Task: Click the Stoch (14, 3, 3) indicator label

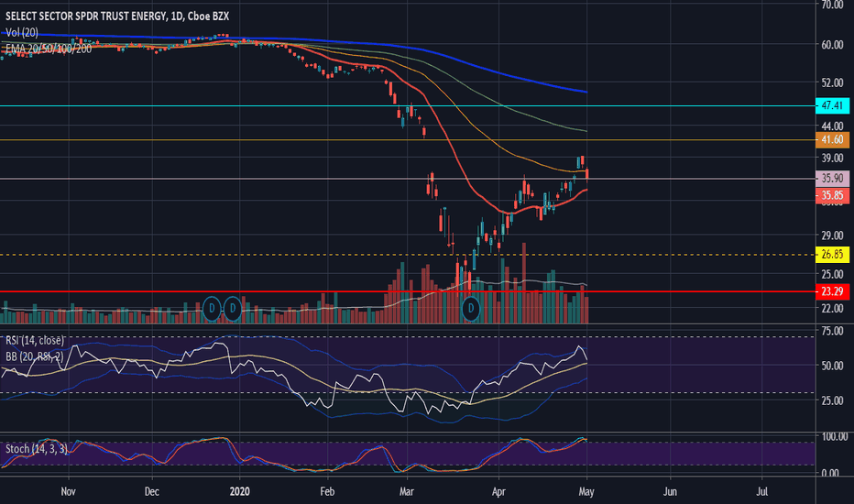Action: pos(37,449)
